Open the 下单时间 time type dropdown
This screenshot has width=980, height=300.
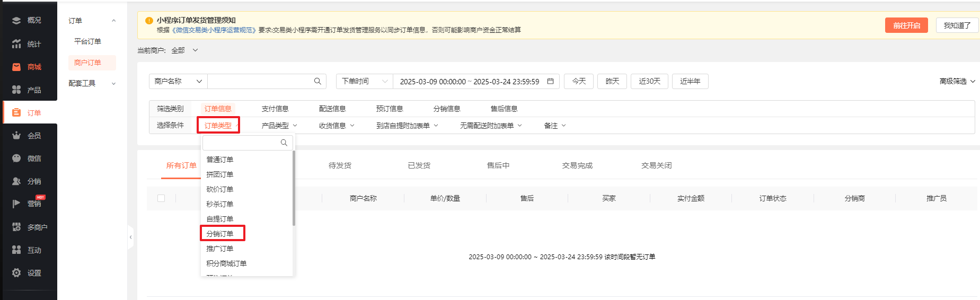coord(365,81)
